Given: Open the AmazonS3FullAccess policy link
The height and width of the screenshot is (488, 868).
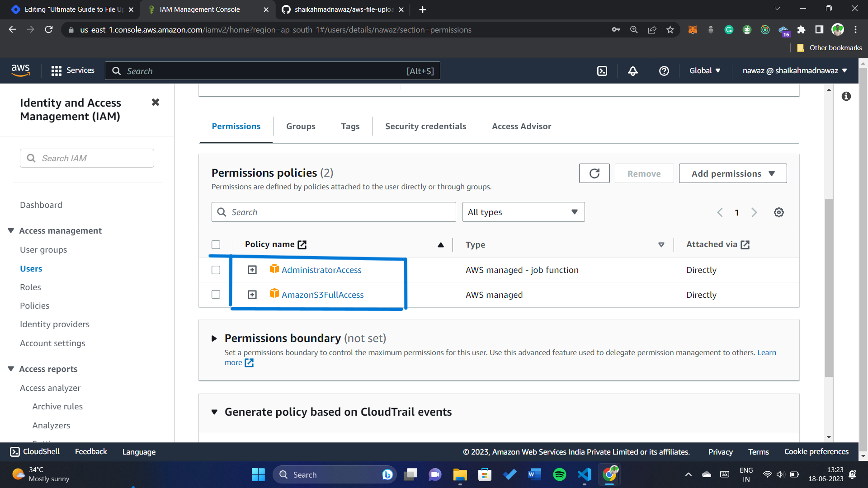Looking at the screenshot, I should click(x=322, y=295).
